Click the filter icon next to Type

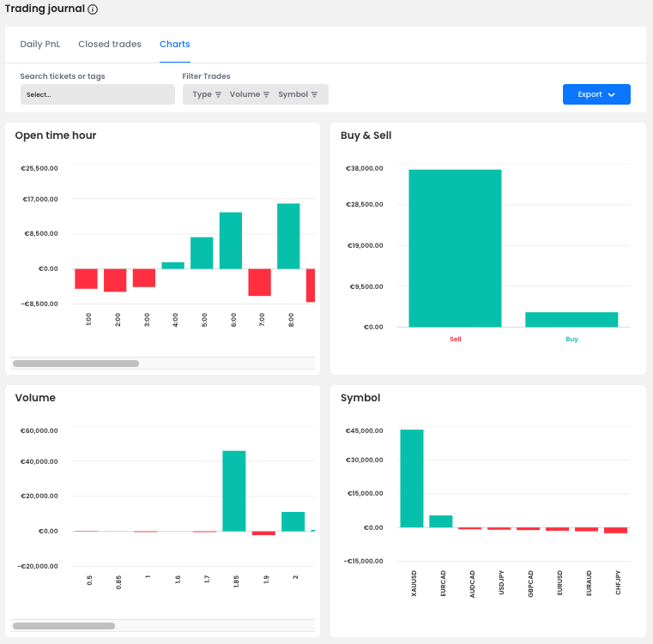[x=219, y=94]
